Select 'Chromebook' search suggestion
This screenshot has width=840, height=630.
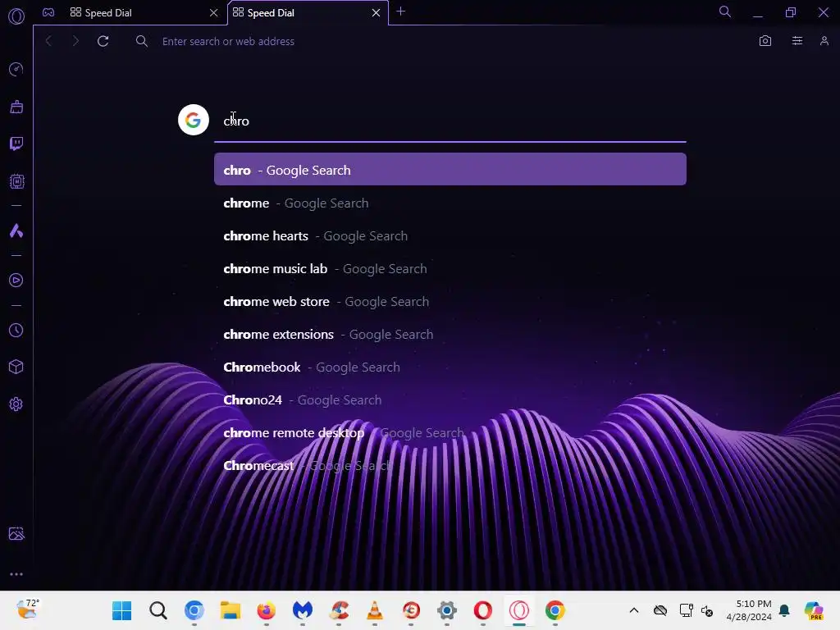click(x=450, y=367)
